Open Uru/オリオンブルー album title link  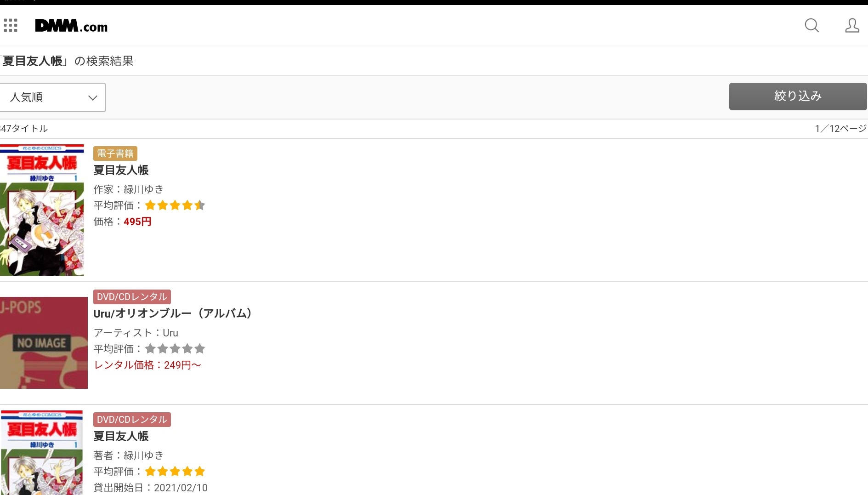[x=172, y=313]
